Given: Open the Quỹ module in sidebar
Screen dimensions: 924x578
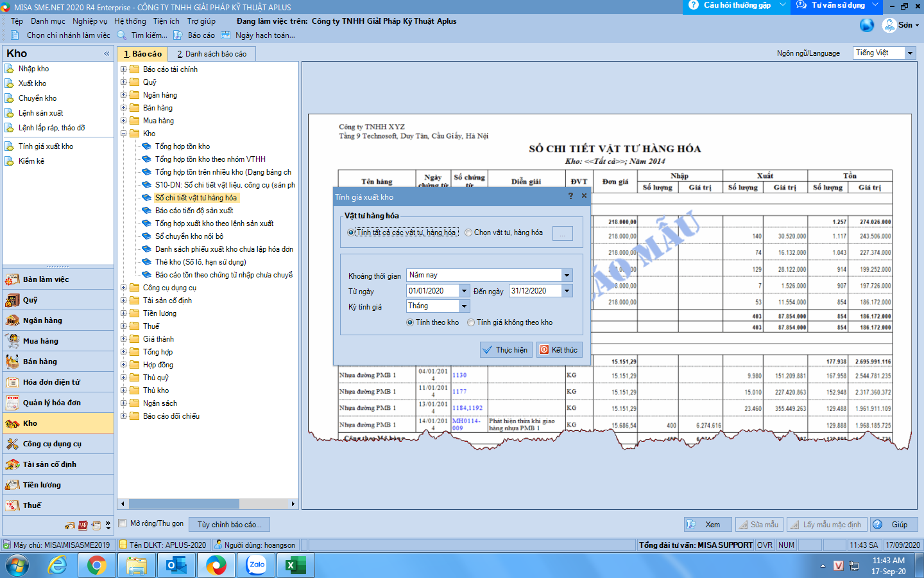Looking at the screenshot, I should tap(58, 300).
